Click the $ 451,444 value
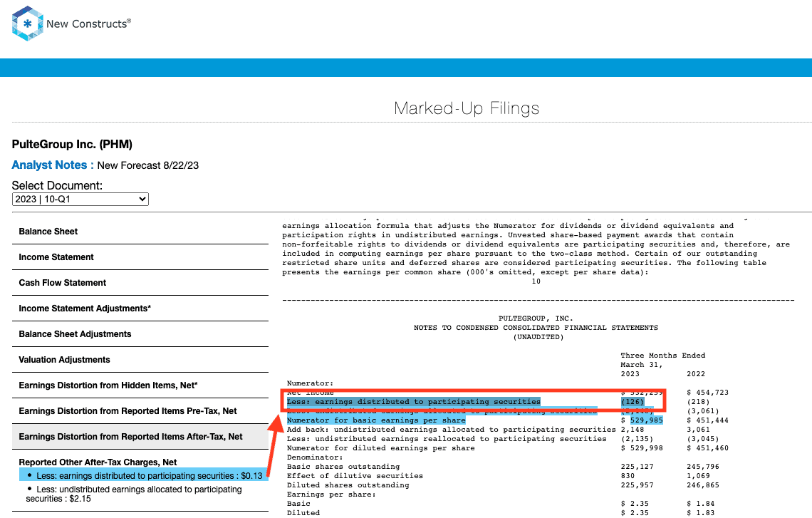Screen dimensions: 812x518 pos(708,420)
